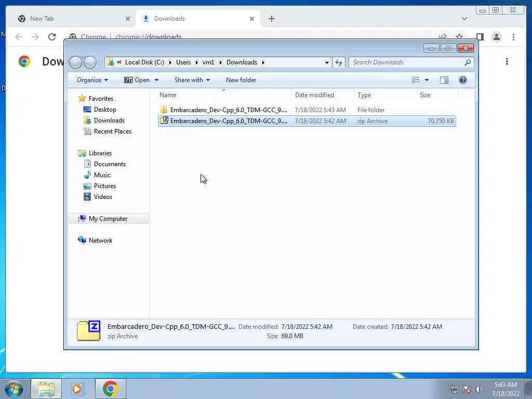532x399 pixels.
Task: Change view icon in Explorer toolbar
Action: (416, 79)
